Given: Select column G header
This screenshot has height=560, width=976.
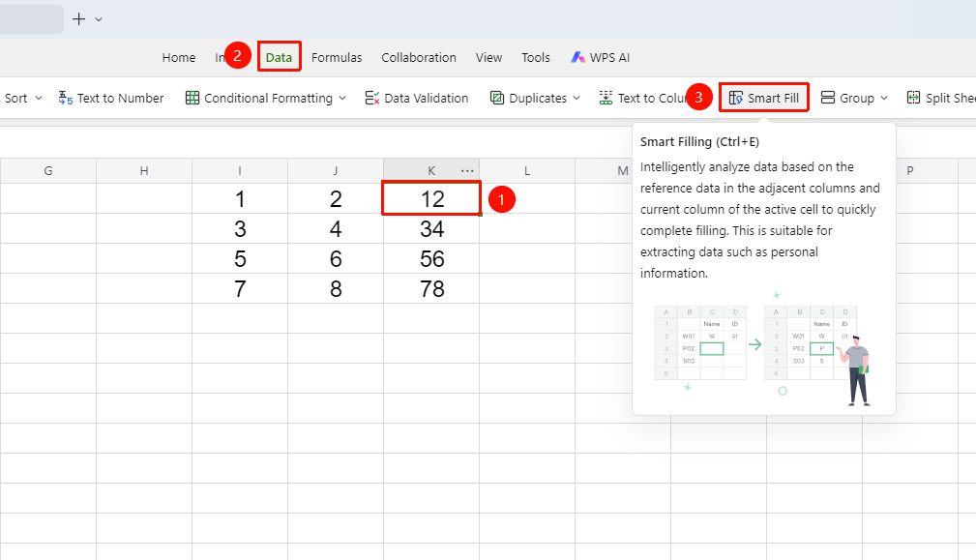Looking at the screenshot, I should (48, 171).
